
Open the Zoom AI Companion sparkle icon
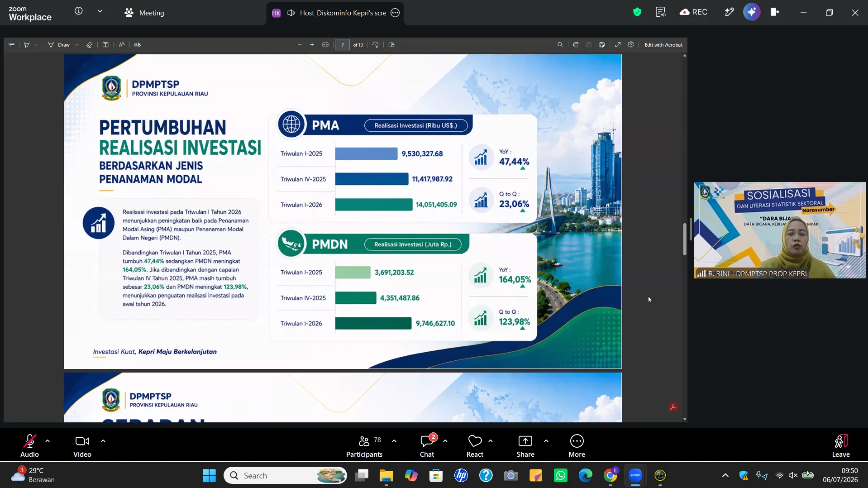pos(752,12)
